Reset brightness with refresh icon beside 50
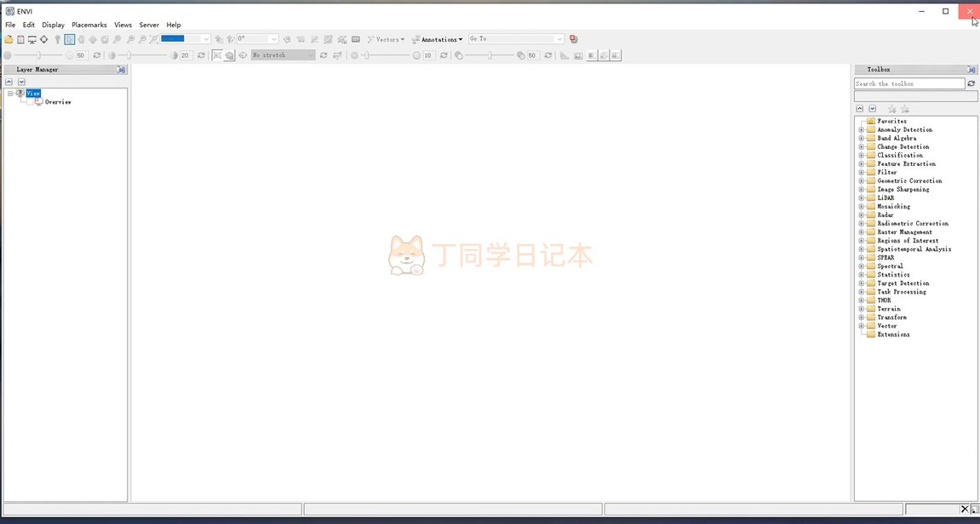 click(x=97, y=55)
